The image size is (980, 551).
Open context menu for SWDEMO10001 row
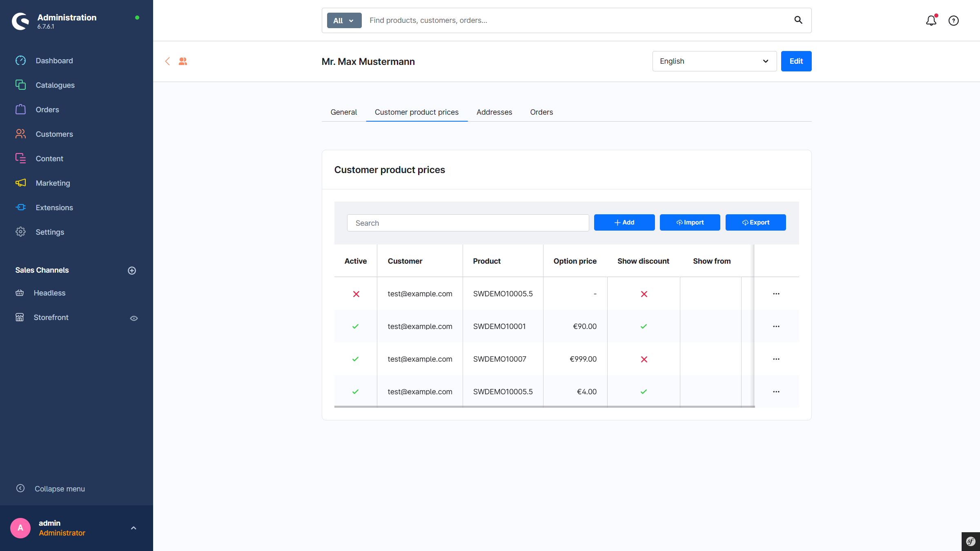776,326
